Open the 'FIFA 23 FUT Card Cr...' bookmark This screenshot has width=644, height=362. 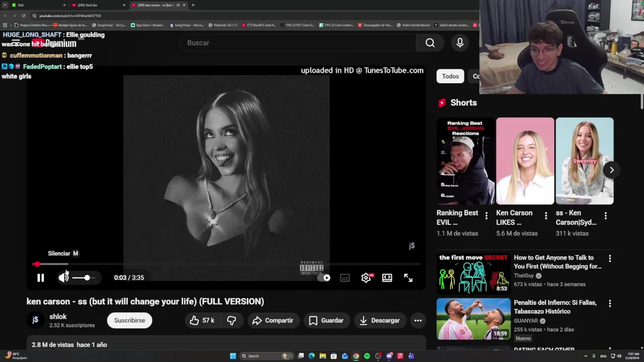pyautogui.click(x=297, y=25)
